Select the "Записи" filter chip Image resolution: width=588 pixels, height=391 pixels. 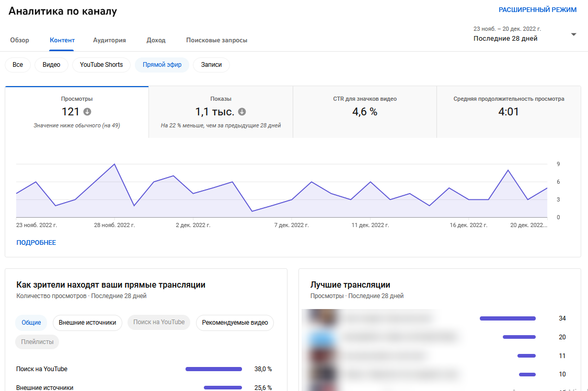(211, 65)
